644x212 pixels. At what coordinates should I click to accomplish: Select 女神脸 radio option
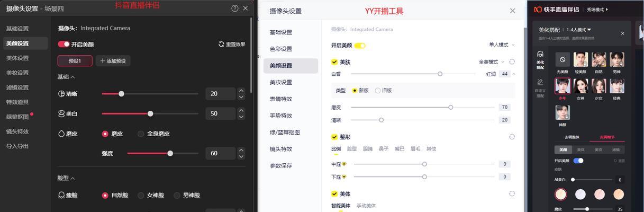[x=141, y=195]
